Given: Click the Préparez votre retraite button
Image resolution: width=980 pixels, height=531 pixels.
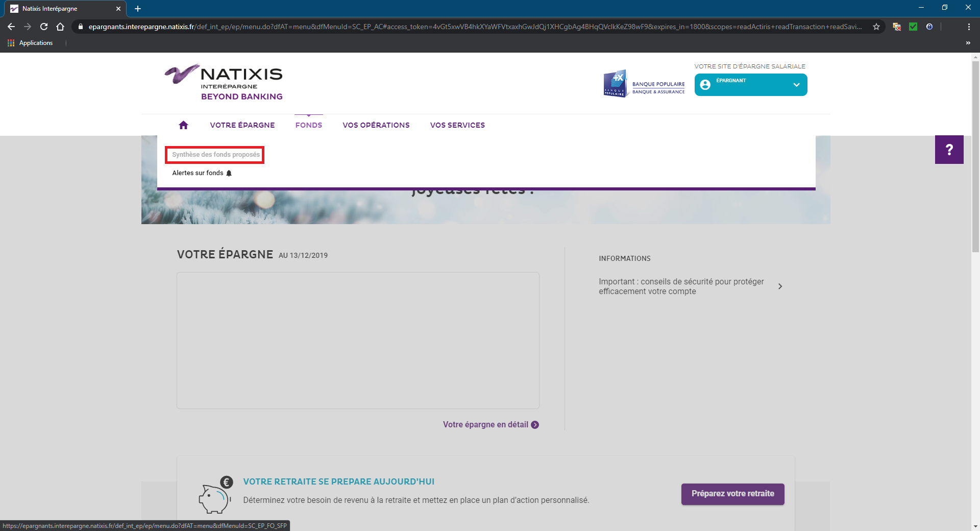Looking at the screenshot, I should point(732,494).
